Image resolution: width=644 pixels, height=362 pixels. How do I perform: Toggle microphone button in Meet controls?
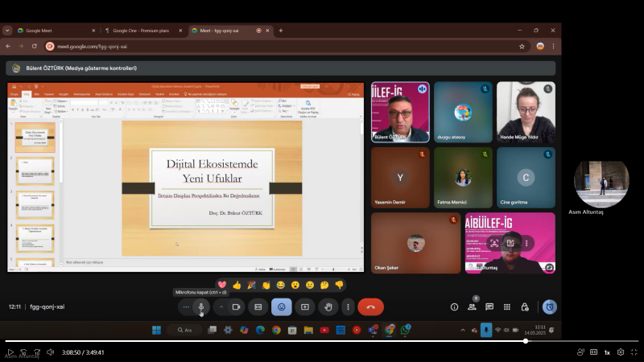click(201, 307)
